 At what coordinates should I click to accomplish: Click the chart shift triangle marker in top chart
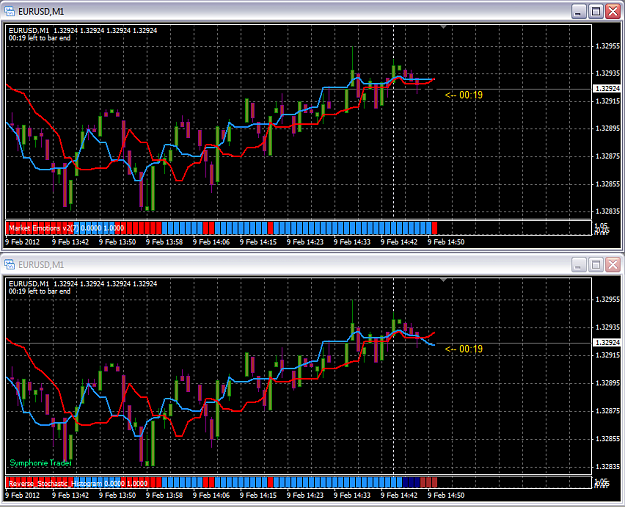pyautogui.click(x=443, y=27)
